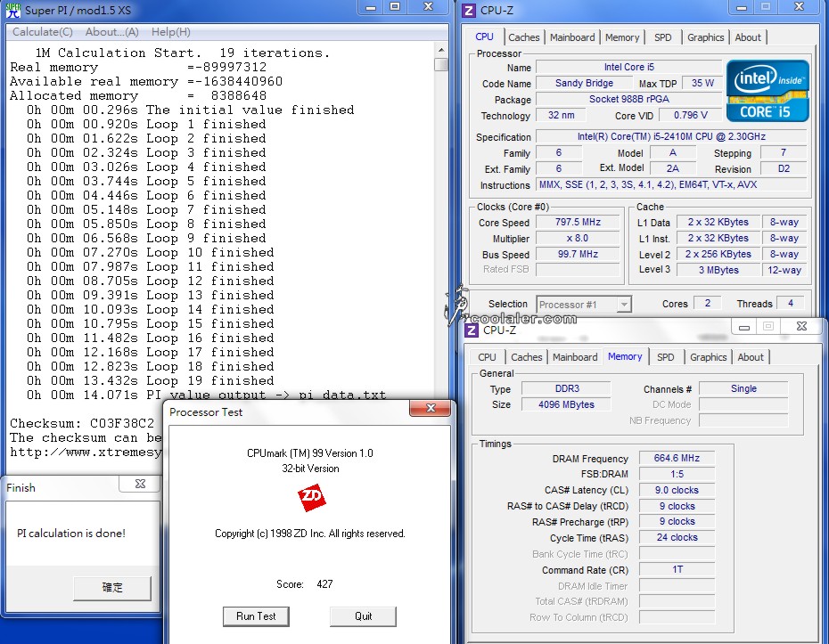The height and width of the screenshot is (644, 829).
Task: Click the Channels # value 'Single'
Action: [743, 388]
